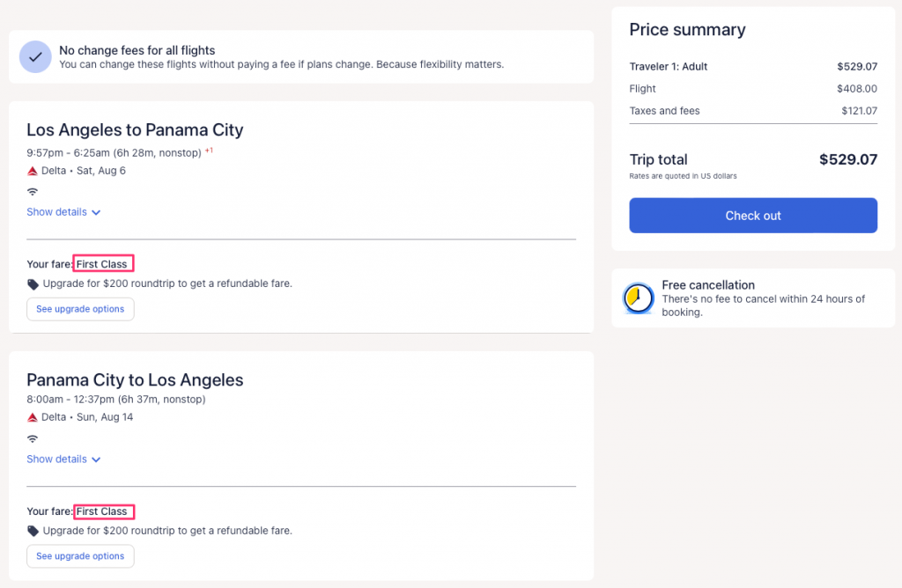Click the Wi-Fi icon on the Los Angeles to Panama City flight

click(x=33, y=192)
